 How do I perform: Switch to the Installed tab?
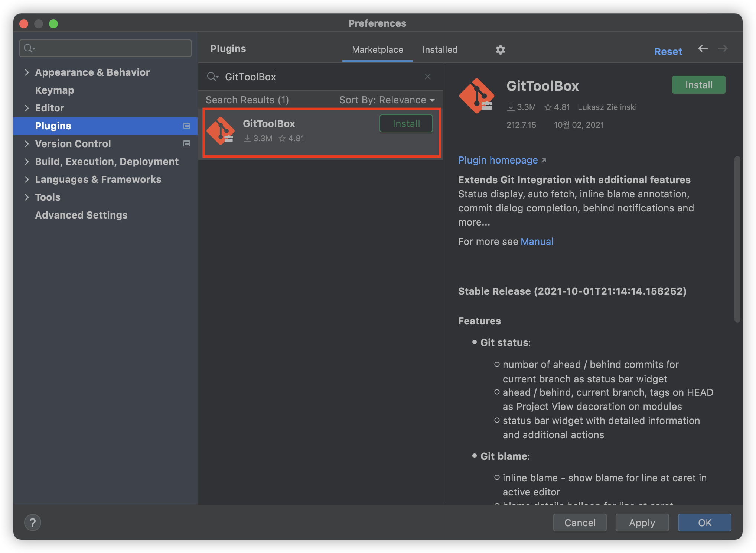pyautogui.click(x=440, y=50)
